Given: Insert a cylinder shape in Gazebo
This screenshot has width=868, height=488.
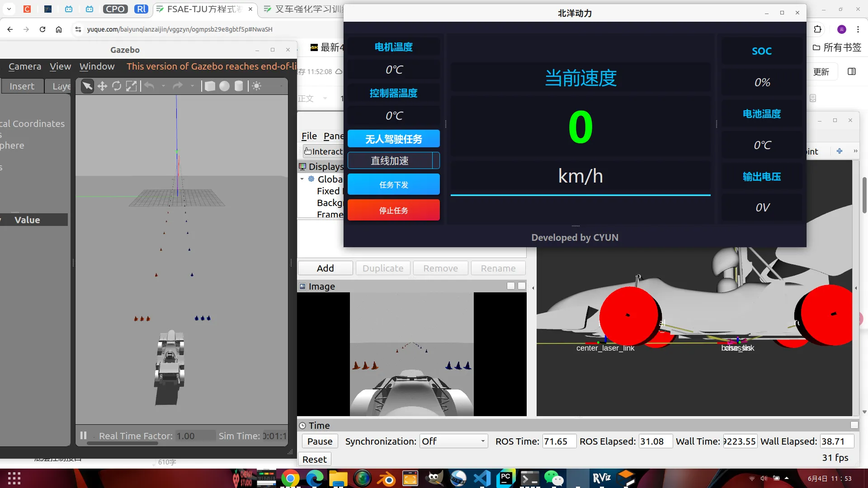Looking at the screenshot, I should tap(239, 86).
